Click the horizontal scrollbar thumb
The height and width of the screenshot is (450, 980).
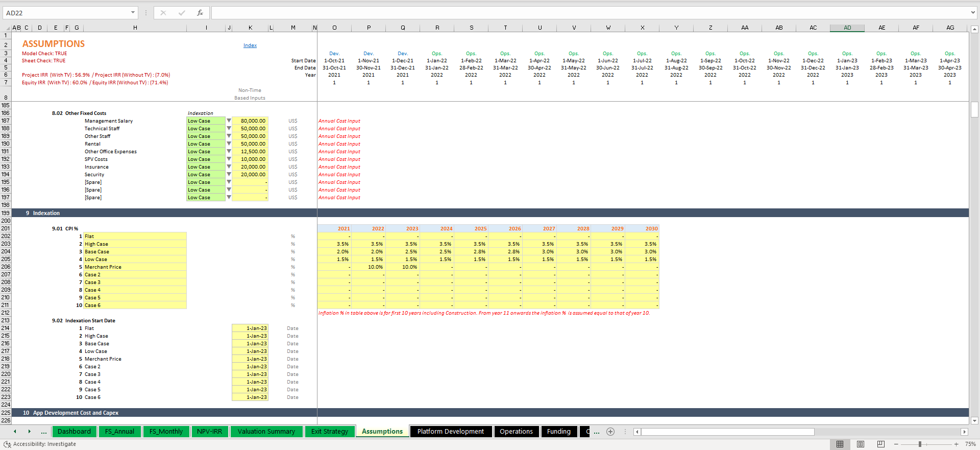[728, 432]
